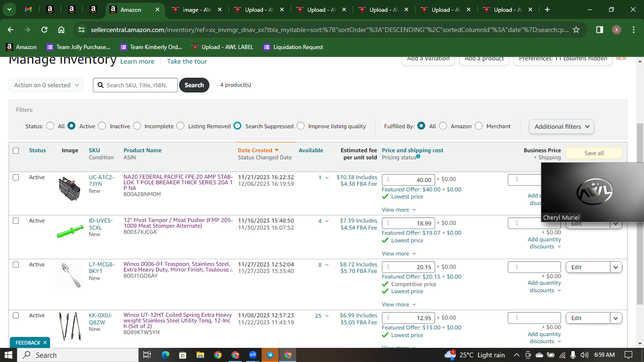Screen dimensions: 644x362
Task: Open the weather widget showing Light rain
Action: (475, 355)
